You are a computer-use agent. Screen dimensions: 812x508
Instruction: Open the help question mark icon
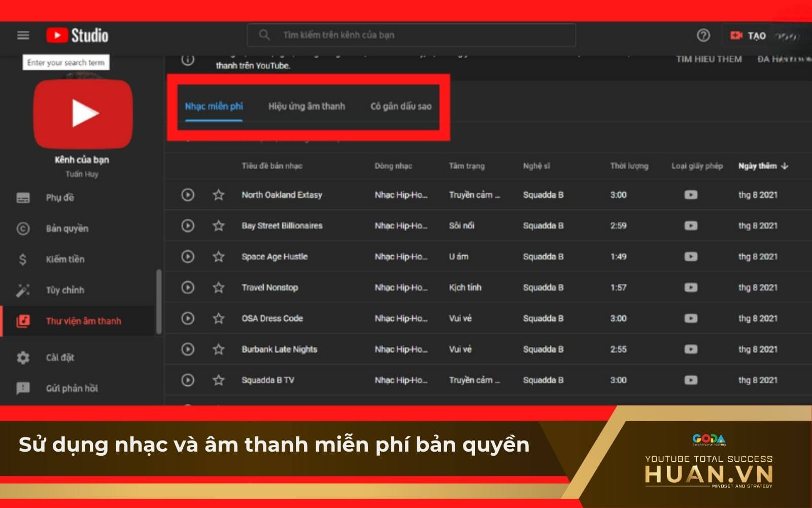coord(703,35)
